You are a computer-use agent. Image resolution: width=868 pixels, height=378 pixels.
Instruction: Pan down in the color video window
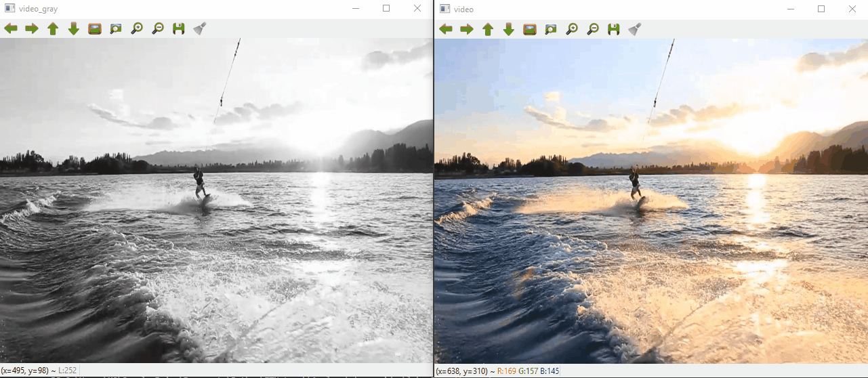tap(509, 28)
